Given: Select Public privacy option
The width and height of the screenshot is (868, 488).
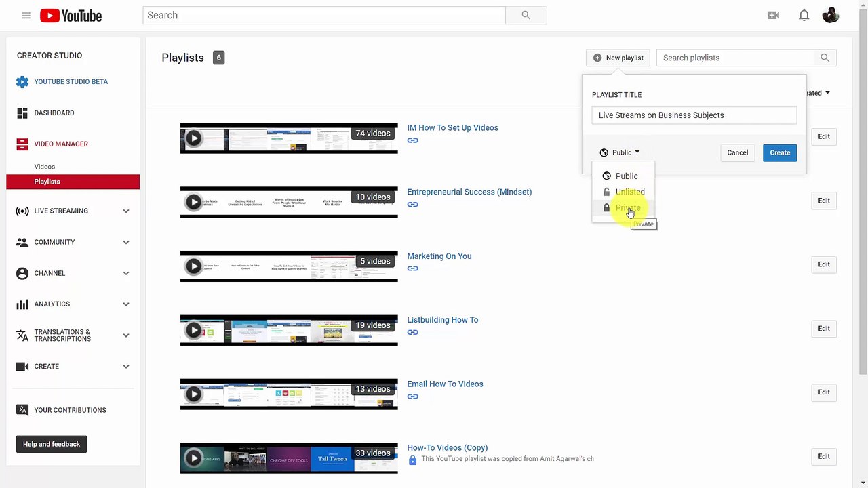Looking at the screenshot, I should point(623,176).
